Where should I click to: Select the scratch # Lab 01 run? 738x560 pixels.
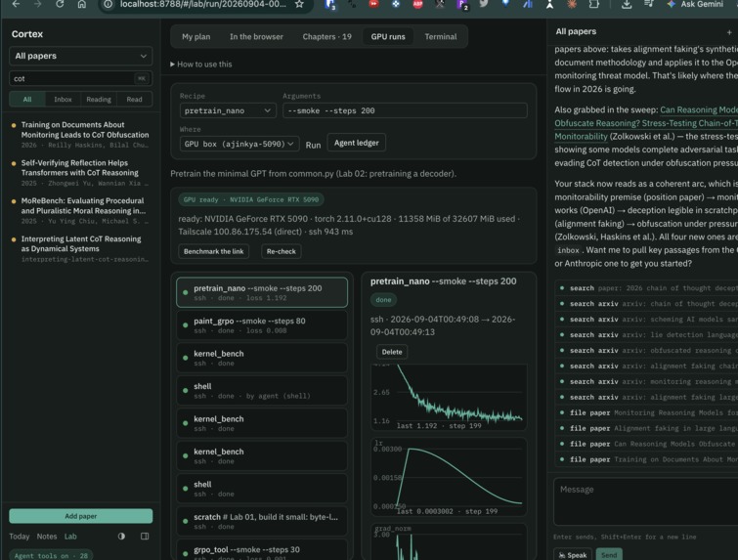coord(262,522)
